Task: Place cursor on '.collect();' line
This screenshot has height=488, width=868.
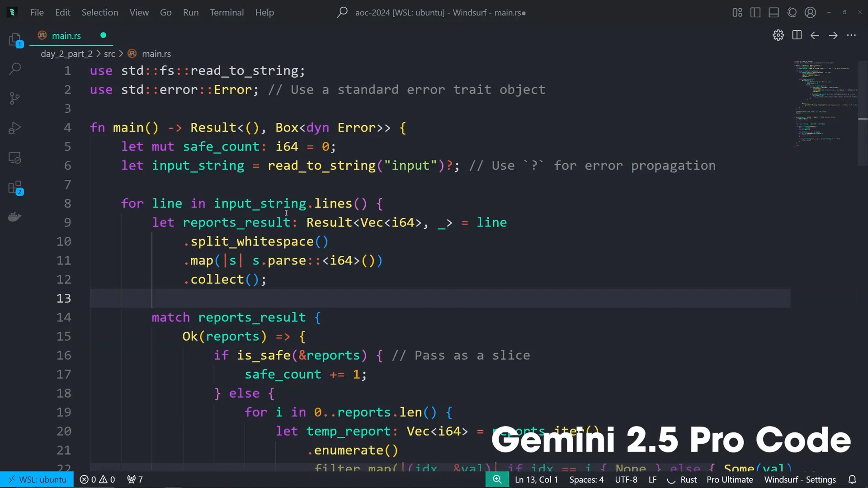Action: pyautogui.click(x=225, y=279)
